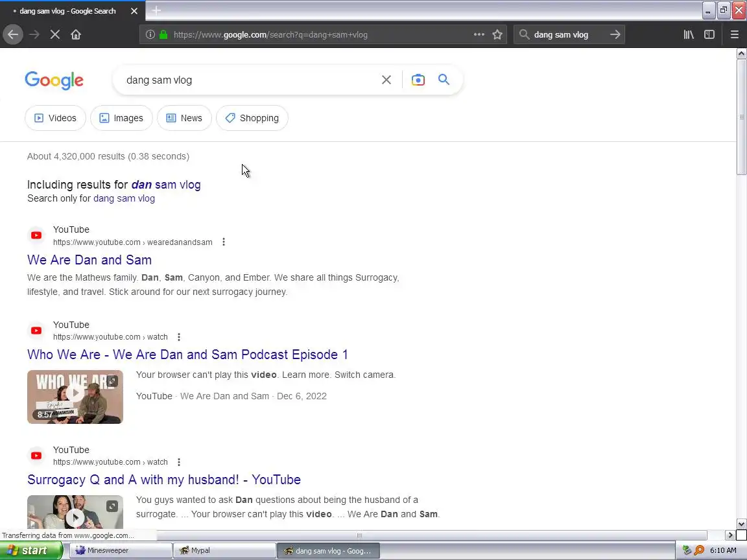Image resolution: width=747 pixels, height=560 pixels.
Task: Expand preview icon on Surrogacy thumbnail
Action: [112, 506]
